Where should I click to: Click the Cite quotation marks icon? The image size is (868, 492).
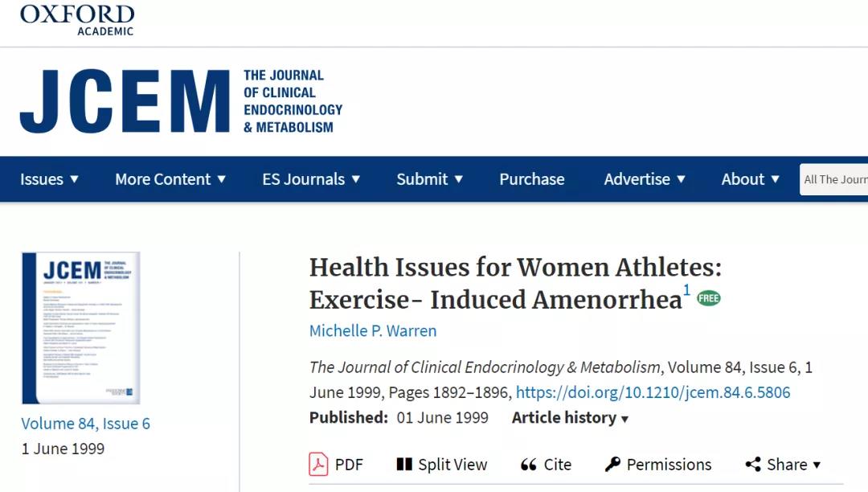(529, 465)
